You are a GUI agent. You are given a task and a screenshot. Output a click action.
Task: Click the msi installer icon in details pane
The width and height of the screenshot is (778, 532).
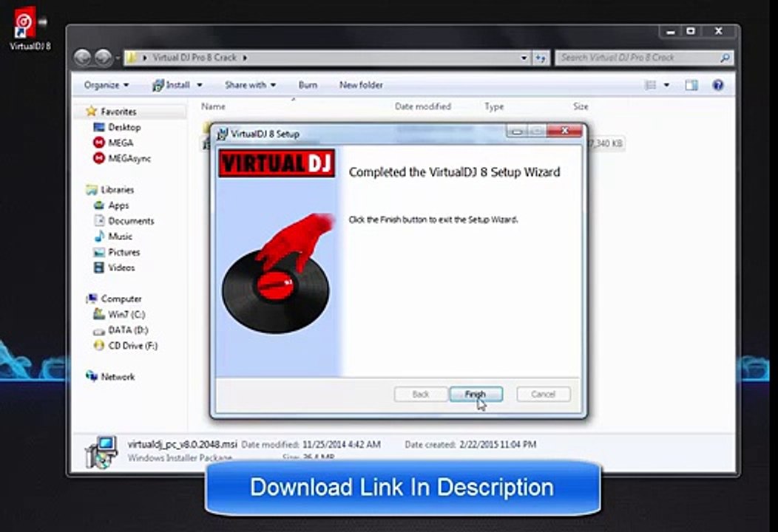pyautogui.click(x=101, y=451)
